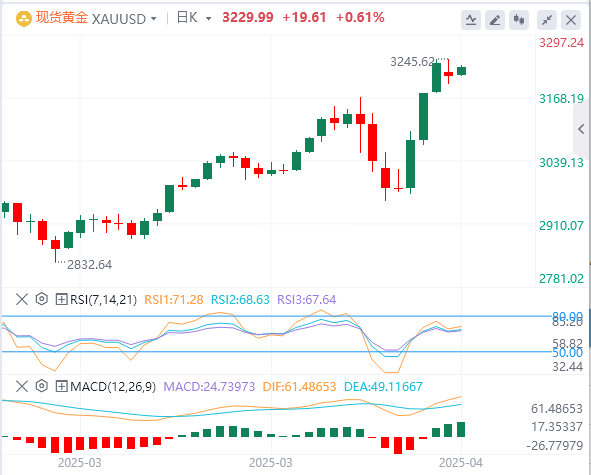Open MACD indicator settings hexagon icon
591x475 pixels.
coord(41,386)
